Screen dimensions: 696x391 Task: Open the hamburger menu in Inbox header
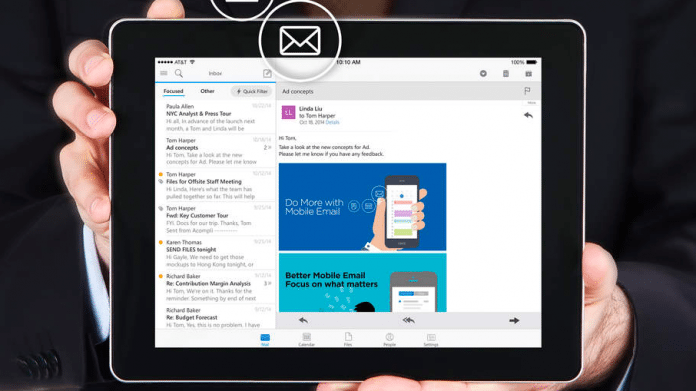point(164,73)
